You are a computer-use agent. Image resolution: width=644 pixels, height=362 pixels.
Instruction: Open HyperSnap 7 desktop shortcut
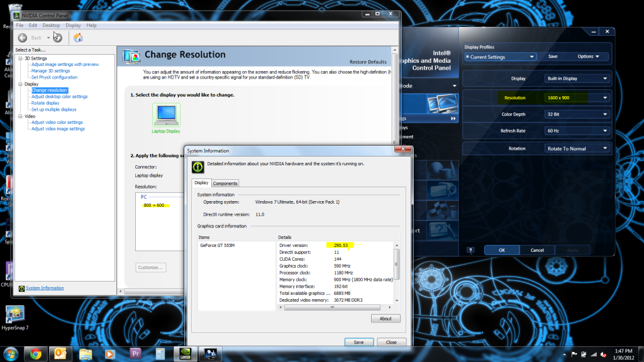15,318
